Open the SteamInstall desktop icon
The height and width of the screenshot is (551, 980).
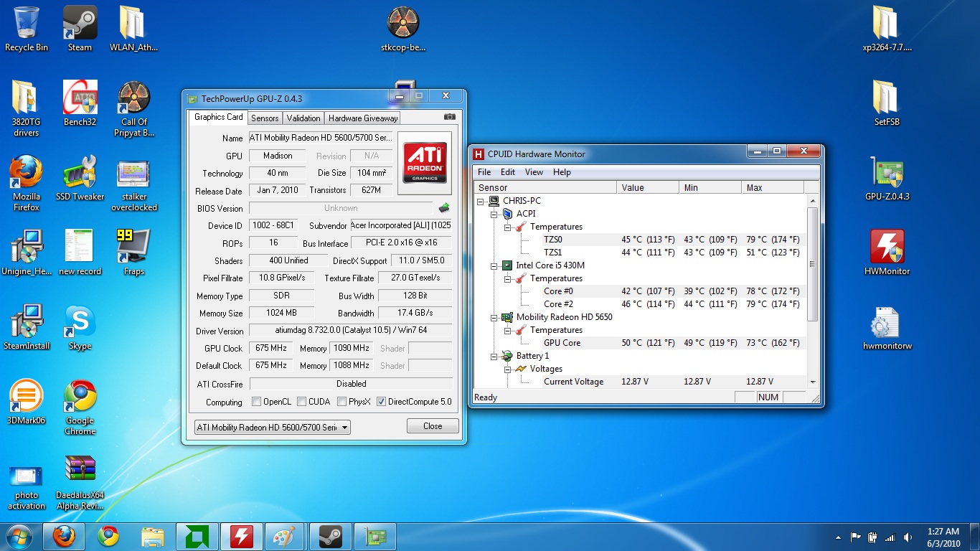[27, 327]
